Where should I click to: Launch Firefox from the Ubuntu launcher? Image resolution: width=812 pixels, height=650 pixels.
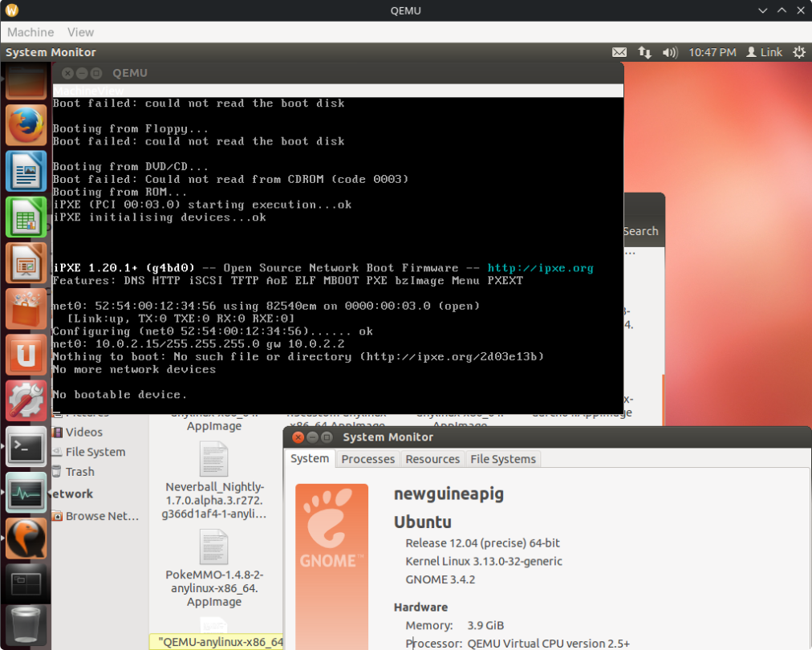(x=26, y=125)
